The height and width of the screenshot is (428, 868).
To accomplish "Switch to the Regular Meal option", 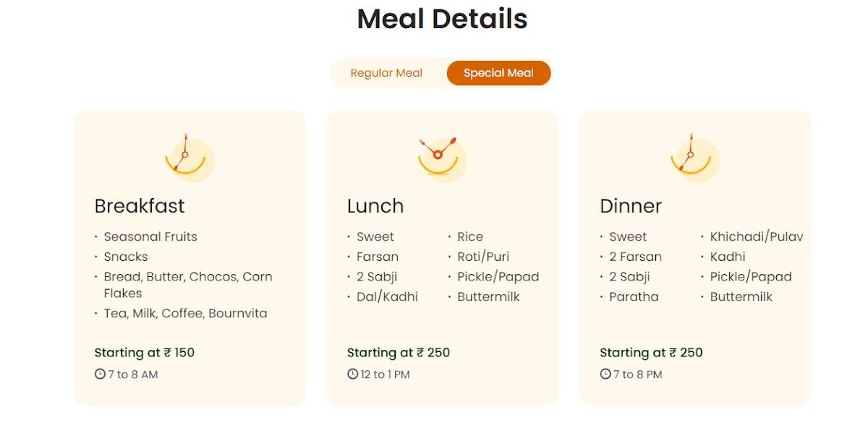I will click(x=386, y=73).
